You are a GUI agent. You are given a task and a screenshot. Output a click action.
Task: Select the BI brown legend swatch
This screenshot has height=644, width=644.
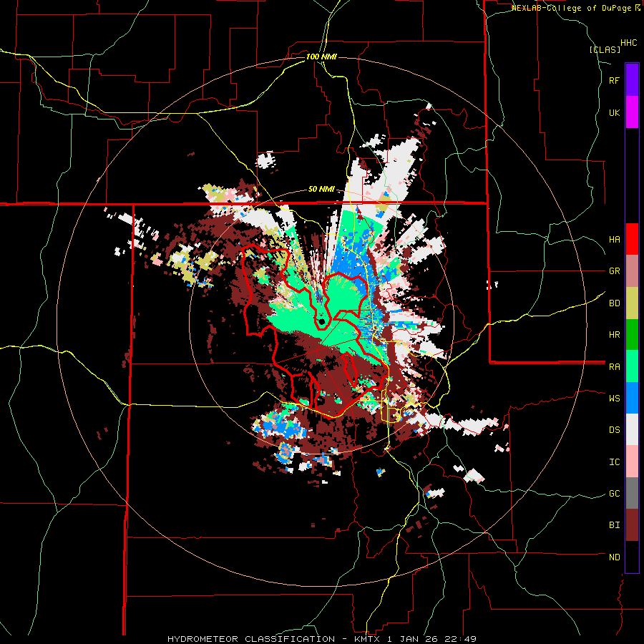pos(632,525)
